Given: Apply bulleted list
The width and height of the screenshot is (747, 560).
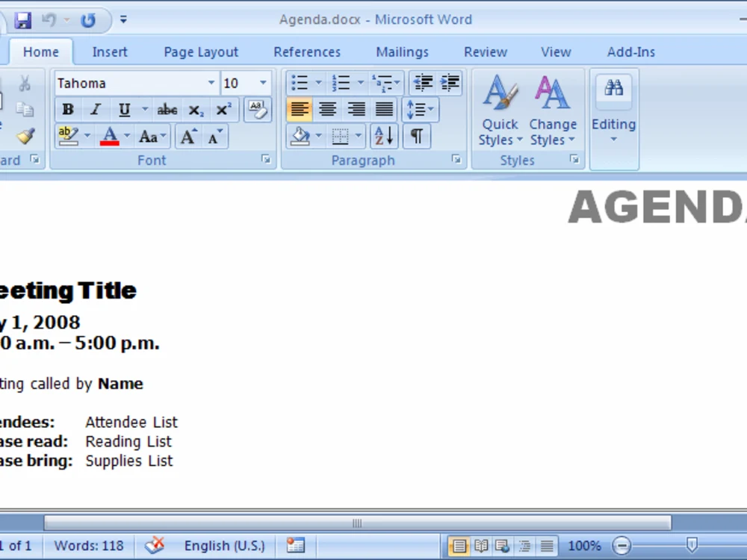Looking at the screenshot, I should (300, 83).
